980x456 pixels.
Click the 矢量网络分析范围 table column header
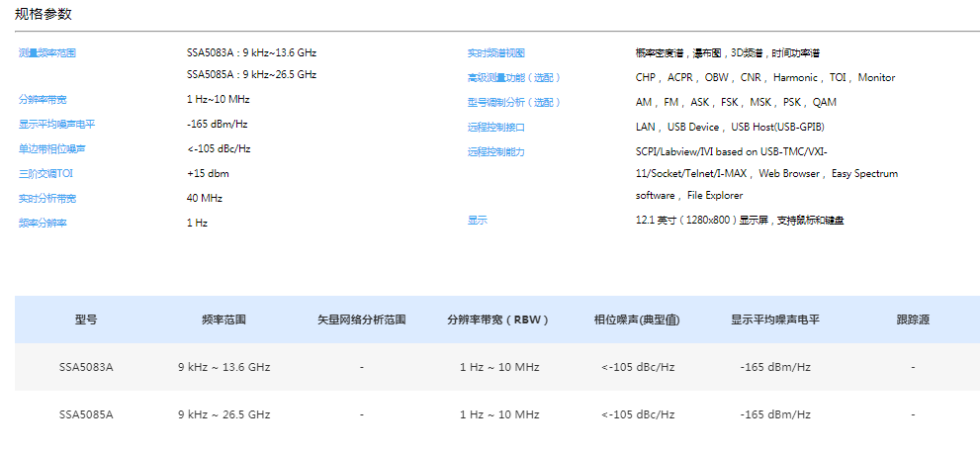click(362, 319)
